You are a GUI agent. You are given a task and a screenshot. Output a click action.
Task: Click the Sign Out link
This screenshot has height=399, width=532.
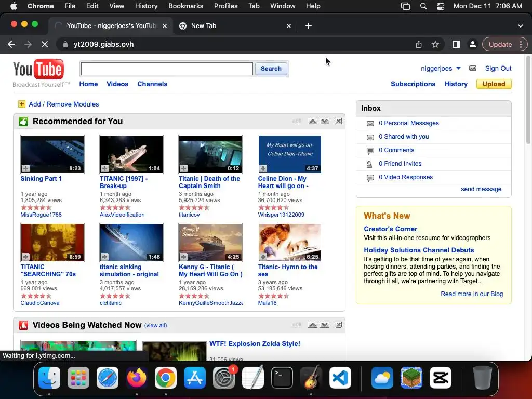[498, 68]
